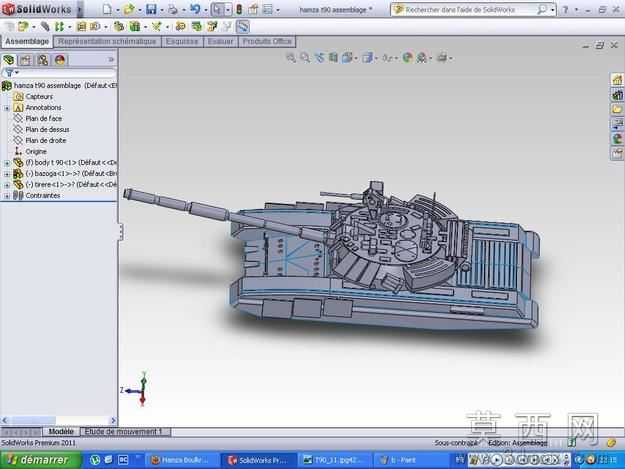Open the ConfigurationManager tab icon
Viewport: 625px width, 469px height.
(x=43, y=60)
